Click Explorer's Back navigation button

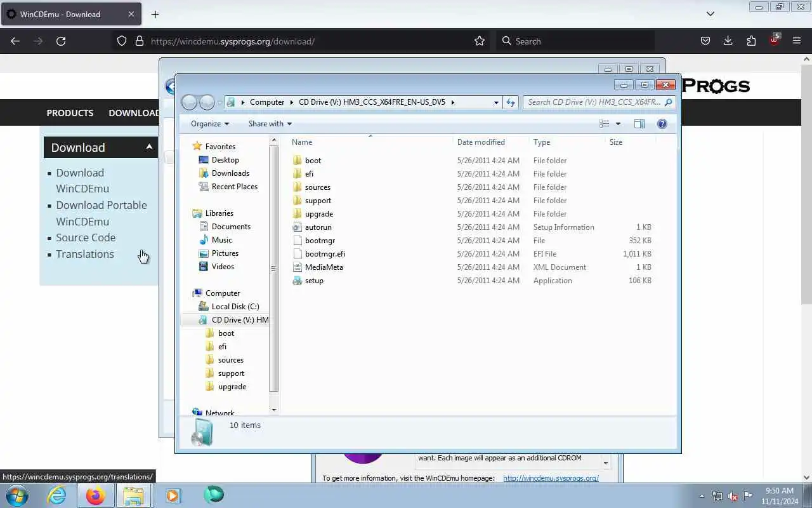pyautogui.click(x=190, y=102)
